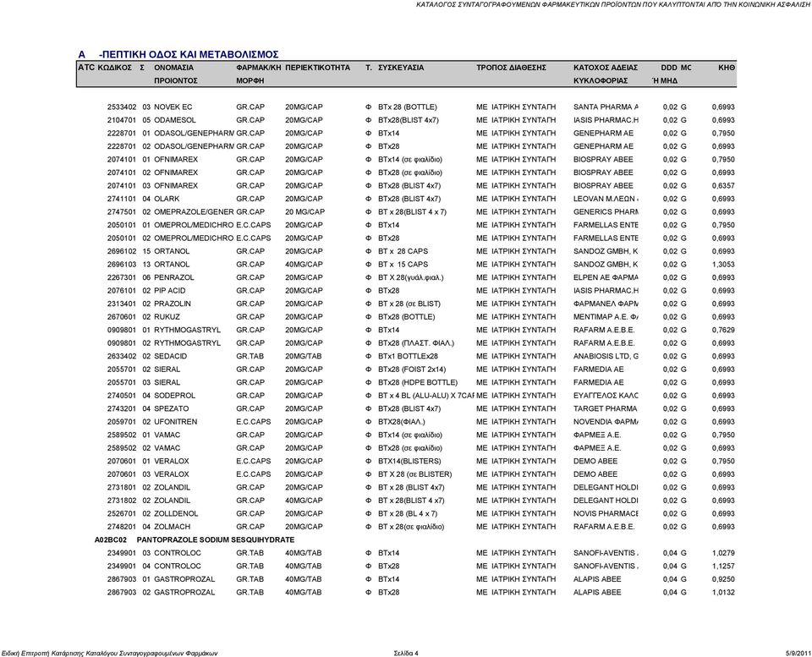
Task: Click the product name NOVEK EC
Action: pyautogui.click(x=173, y=107)
